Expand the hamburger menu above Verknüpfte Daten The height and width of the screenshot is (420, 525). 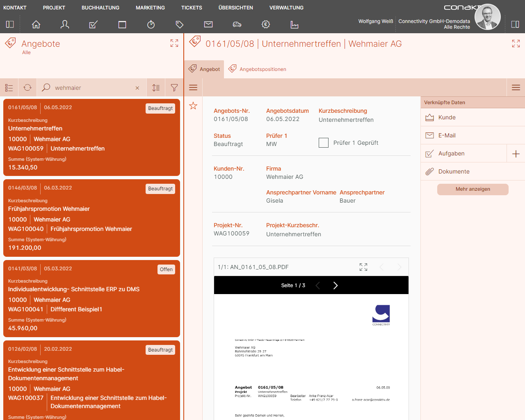pyautogui.click(x=516, y=87)
